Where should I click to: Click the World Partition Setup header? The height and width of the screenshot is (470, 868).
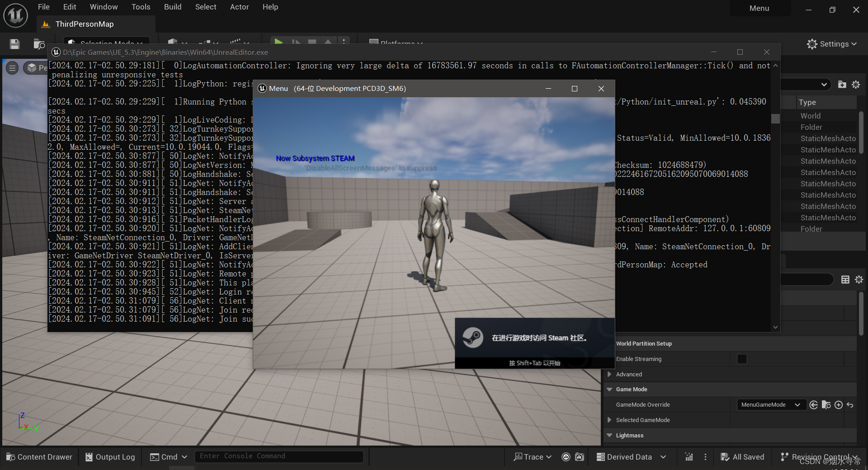[644, 344]
